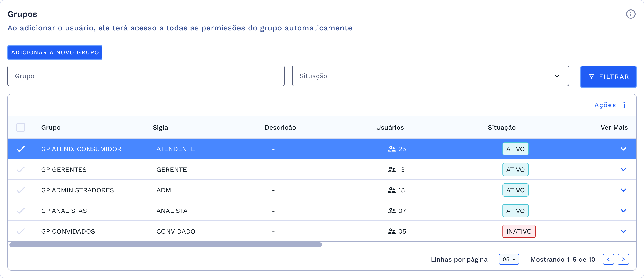Go to previous page with left arrow
This screenshot has height=278, width=644.
pos(608,259)
